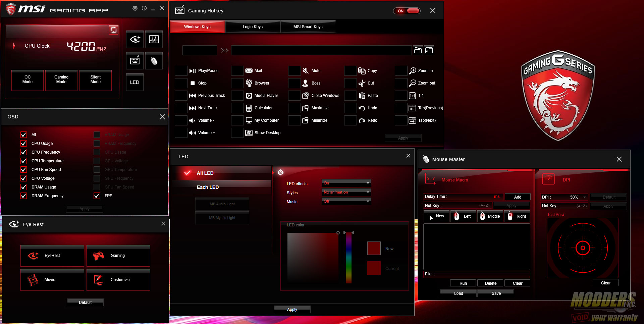Click the LED settings gear icon
Screen dimensions: 644x324
(281, 172)
